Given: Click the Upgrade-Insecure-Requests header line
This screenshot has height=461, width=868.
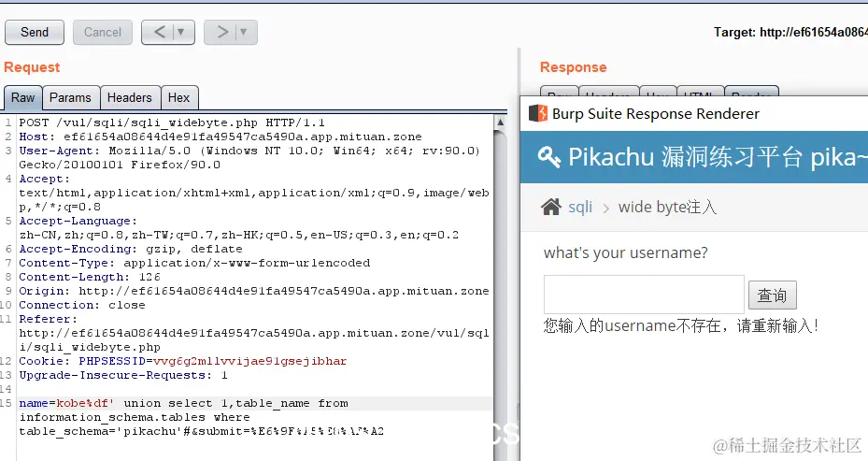Looking at the screenshot, I should pyautogui.click(x=123, y=375).
